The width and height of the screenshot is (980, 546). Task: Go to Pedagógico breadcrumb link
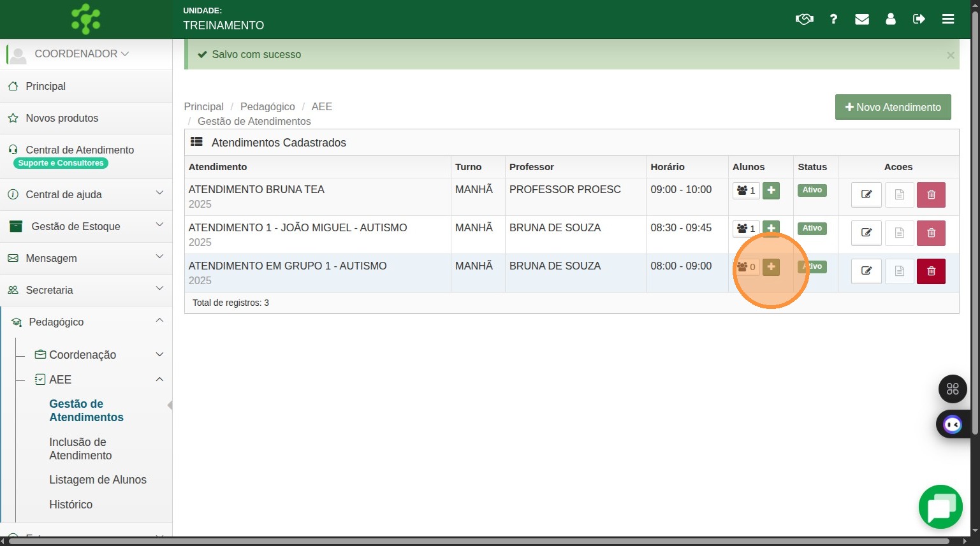267,106
